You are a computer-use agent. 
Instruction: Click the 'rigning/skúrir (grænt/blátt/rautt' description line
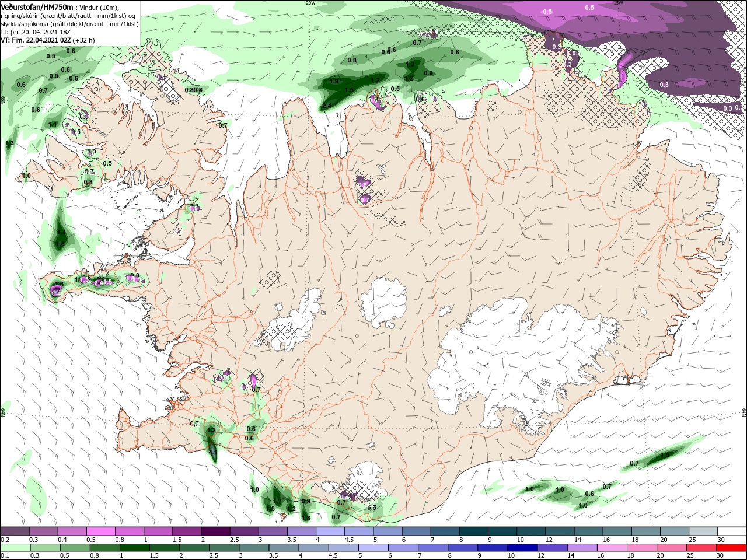pyautogui.click(x=69, y=16)
